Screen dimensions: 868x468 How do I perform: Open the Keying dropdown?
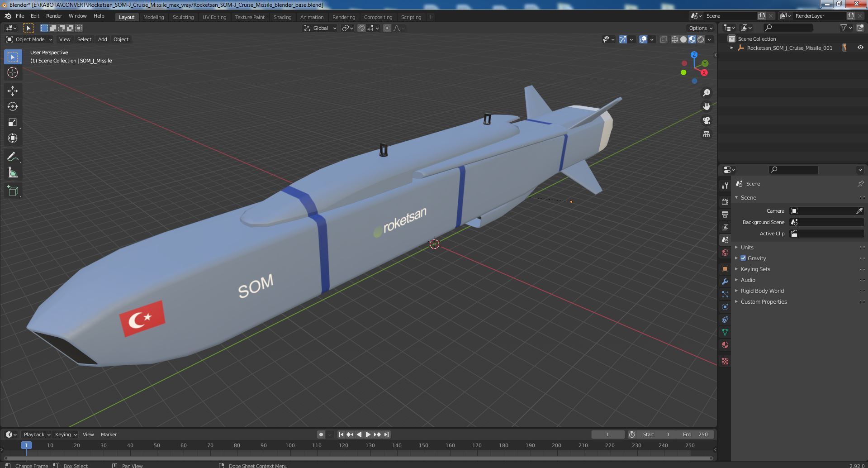(66, 435)
